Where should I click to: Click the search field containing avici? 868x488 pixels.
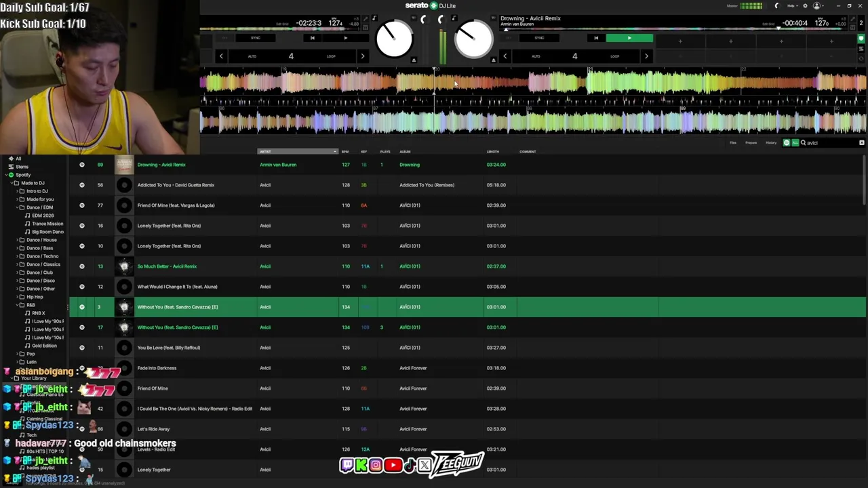(x=831, y=143)
